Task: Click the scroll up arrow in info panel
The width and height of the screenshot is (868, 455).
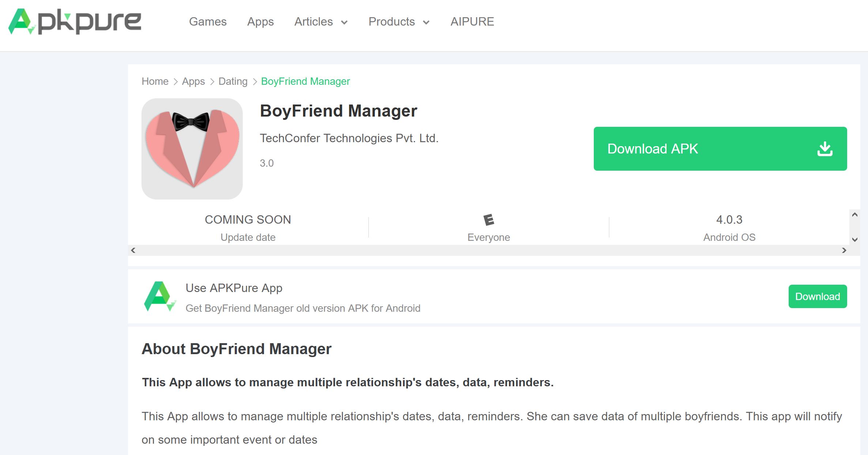Action: [854, 215]
